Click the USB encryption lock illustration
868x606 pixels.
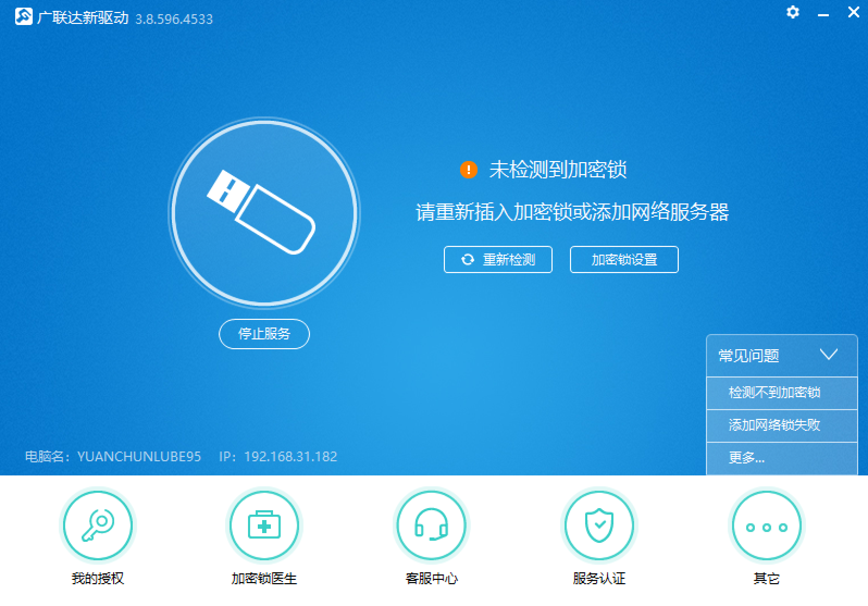point(264,212)
